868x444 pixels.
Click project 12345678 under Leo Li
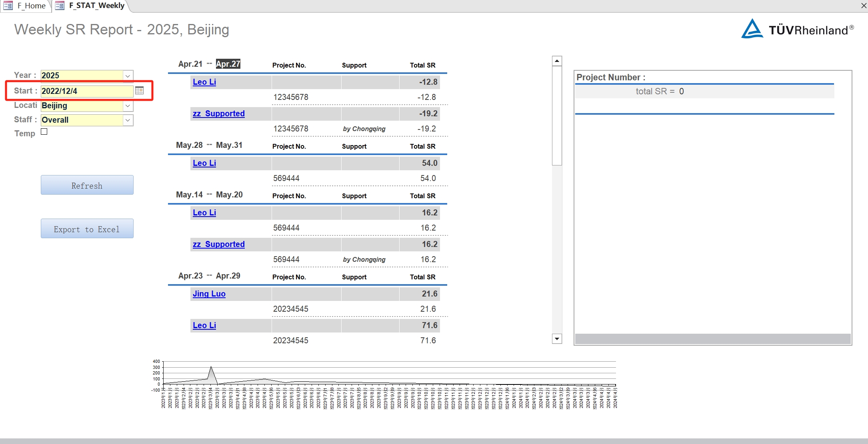tap(291, 97)
